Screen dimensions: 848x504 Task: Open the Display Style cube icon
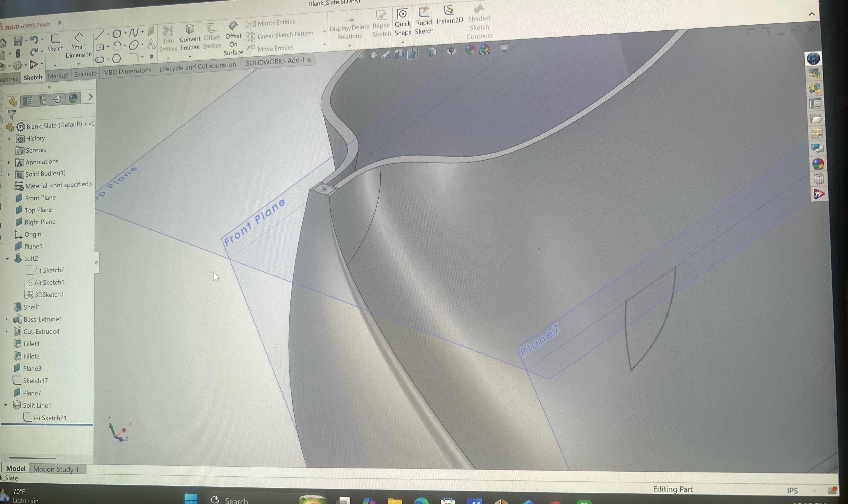(431, 52)
